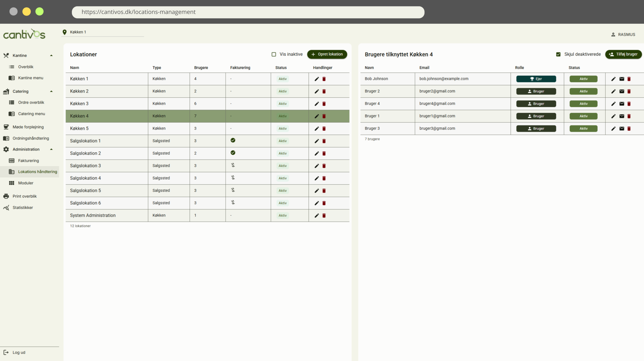
Task: Collapse the Administration sidebar section
Action: [51, 150]
